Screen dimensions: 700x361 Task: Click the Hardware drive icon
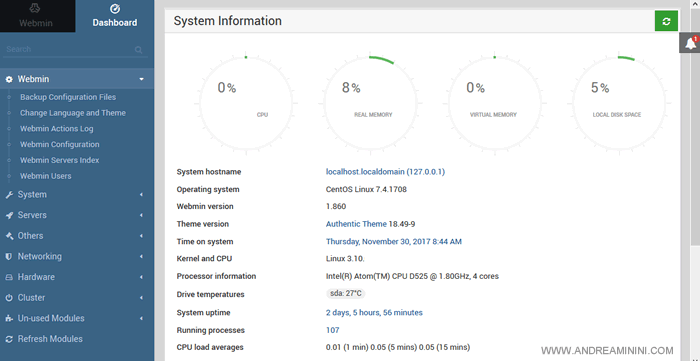9,277
